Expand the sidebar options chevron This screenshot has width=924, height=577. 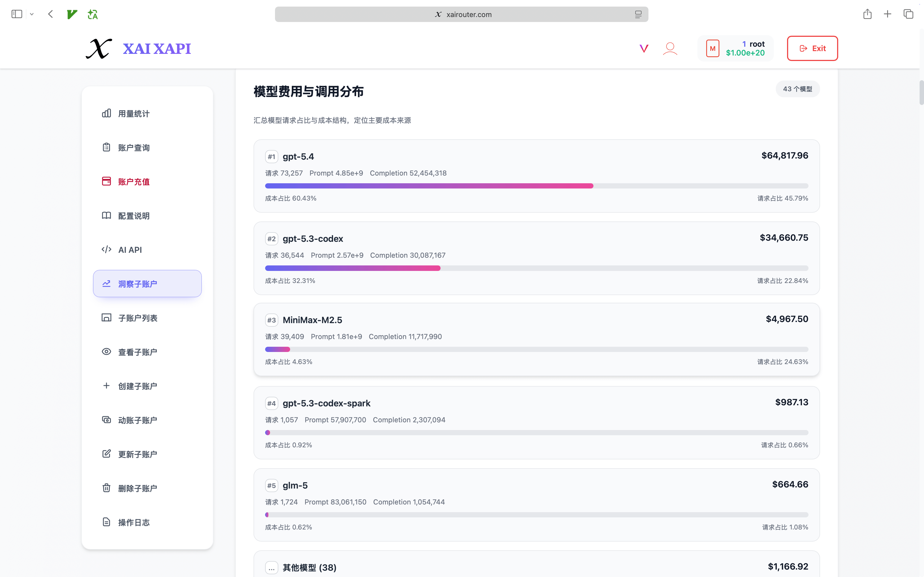[x=32, y=15]
